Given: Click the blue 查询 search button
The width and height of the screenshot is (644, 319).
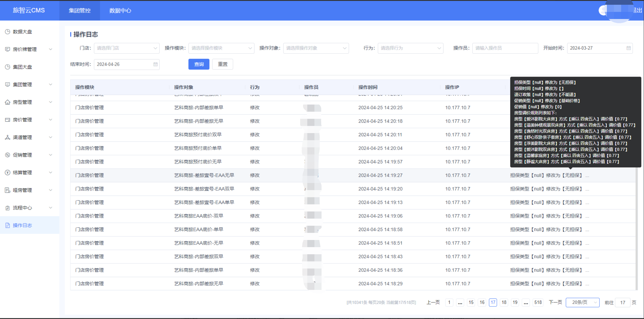Looking at the screenshot, I should [199, 64].
